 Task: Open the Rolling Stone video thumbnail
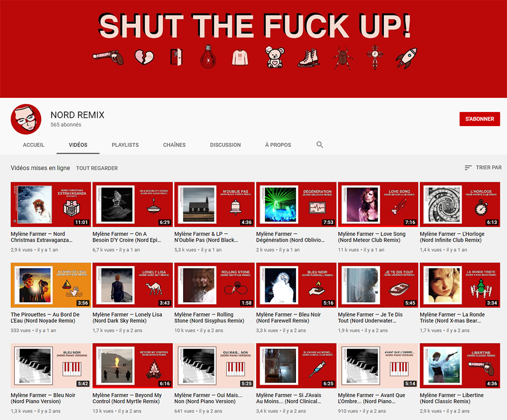[214, 285]
